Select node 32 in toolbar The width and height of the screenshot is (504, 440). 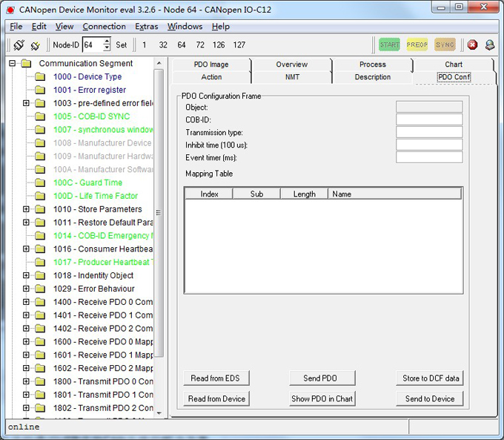point(163,45)
